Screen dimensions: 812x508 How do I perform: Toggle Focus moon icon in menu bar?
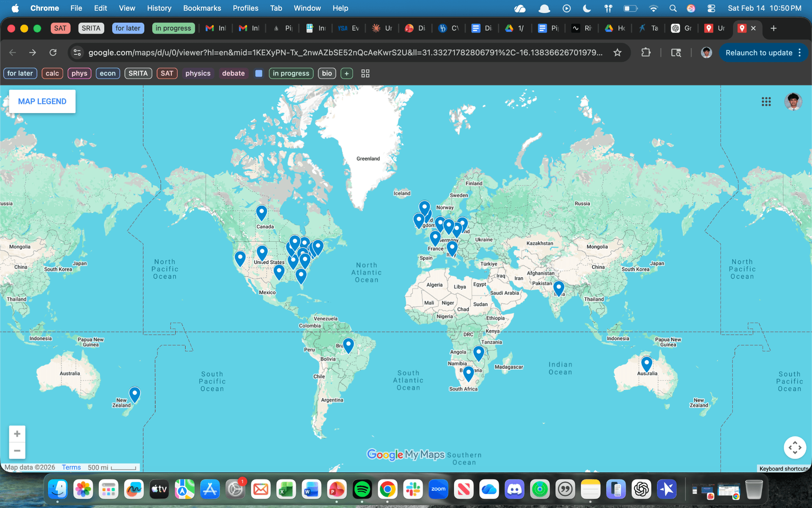pos(587,8)
